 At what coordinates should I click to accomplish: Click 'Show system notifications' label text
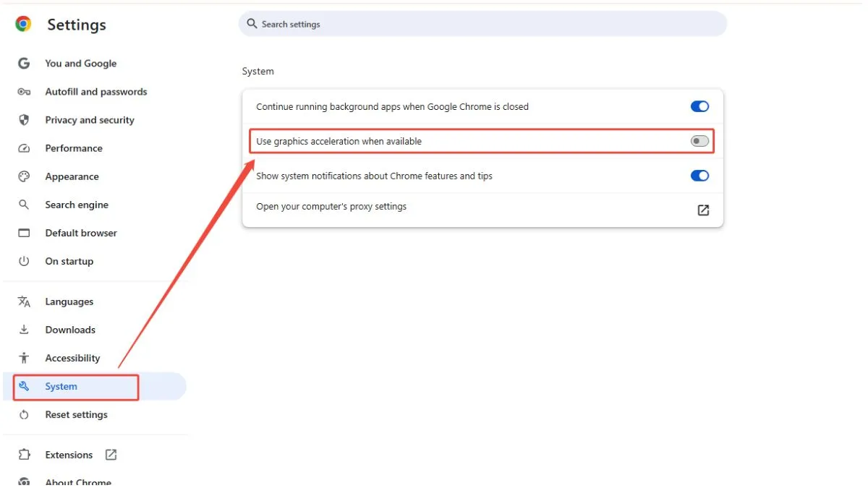(x=374, y=176)
